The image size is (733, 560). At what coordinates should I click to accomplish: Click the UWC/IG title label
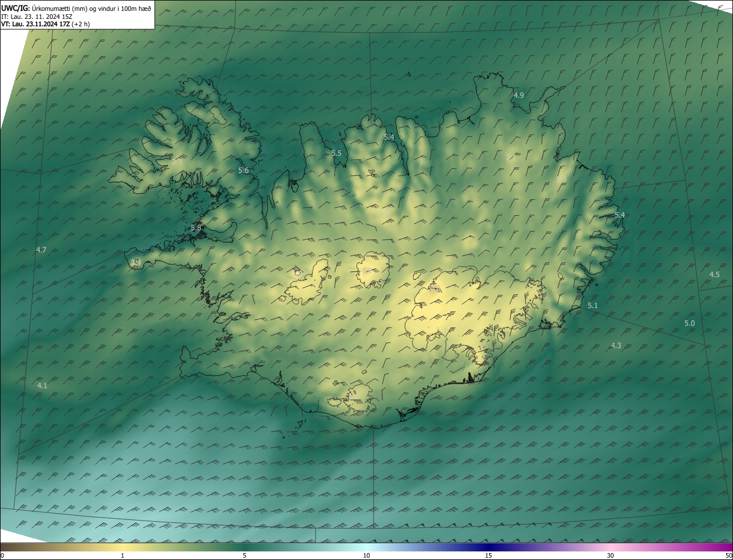(15, 9)
